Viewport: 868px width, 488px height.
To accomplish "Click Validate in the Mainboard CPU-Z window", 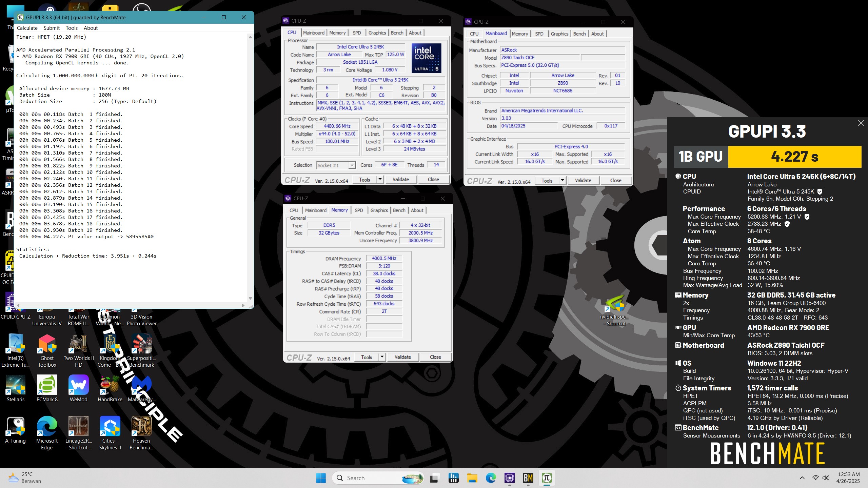I will click(583, 181).
